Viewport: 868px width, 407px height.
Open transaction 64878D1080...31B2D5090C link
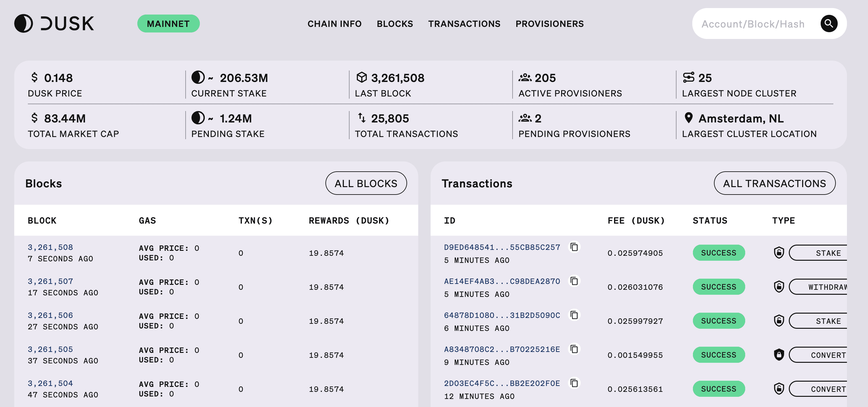click(x=502, y=315)
